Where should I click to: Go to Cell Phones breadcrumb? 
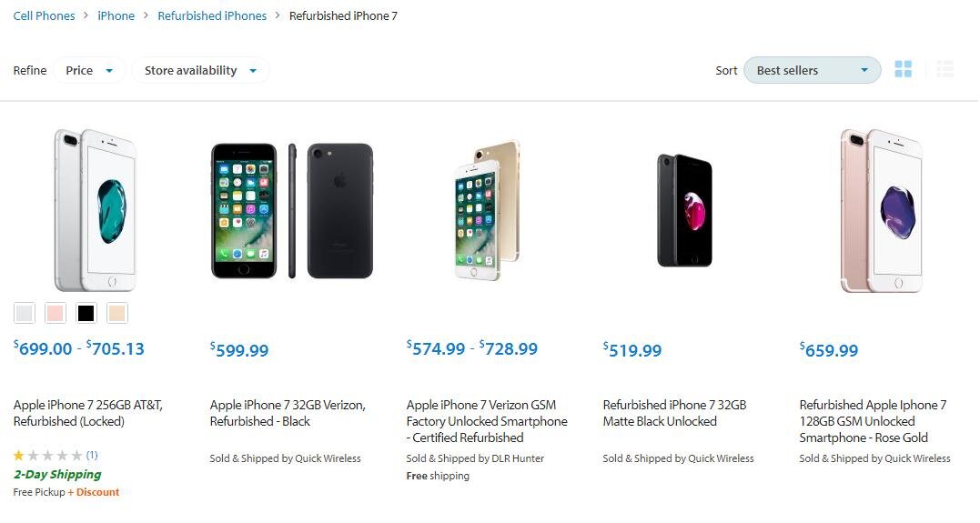44,15
